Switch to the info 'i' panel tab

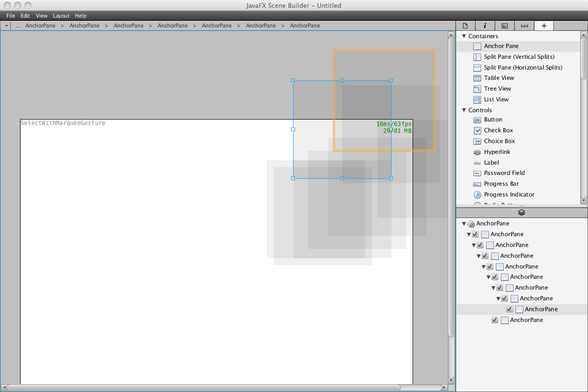pyautogui.click(x=485, y=26)
